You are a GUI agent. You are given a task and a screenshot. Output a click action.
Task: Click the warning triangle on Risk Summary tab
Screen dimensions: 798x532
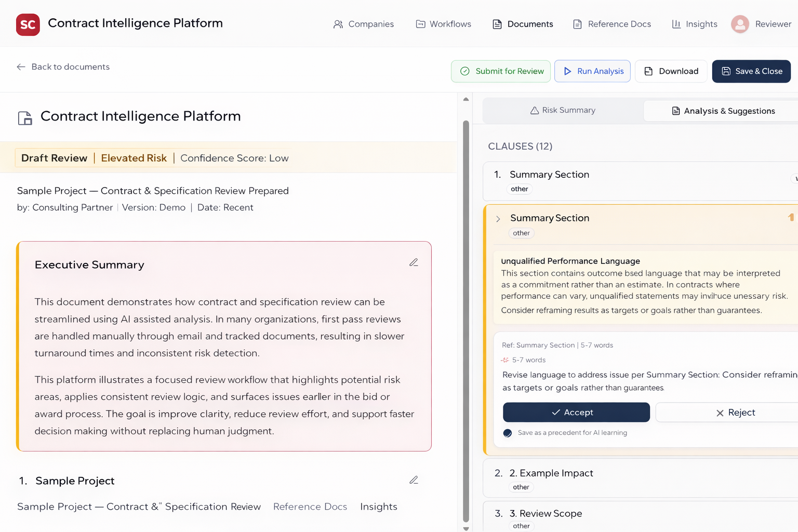pos(535,110)
